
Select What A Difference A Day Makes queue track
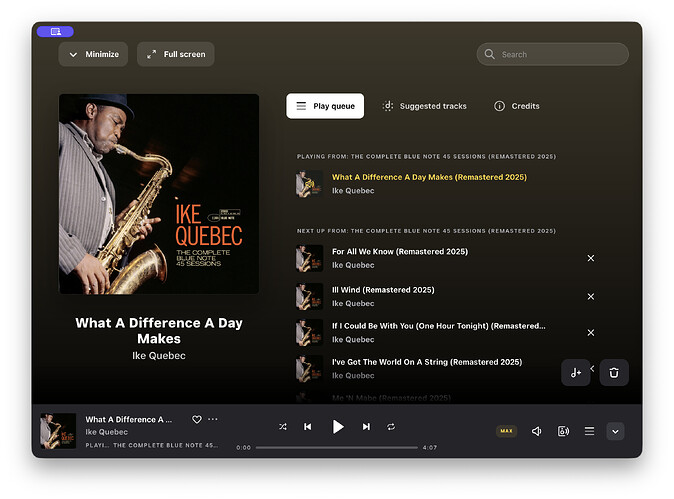coord(429,177)
